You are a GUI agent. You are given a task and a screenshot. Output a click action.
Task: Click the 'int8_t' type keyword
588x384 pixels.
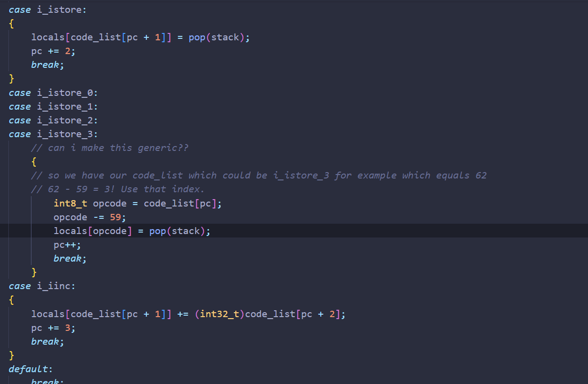point(70,203)
